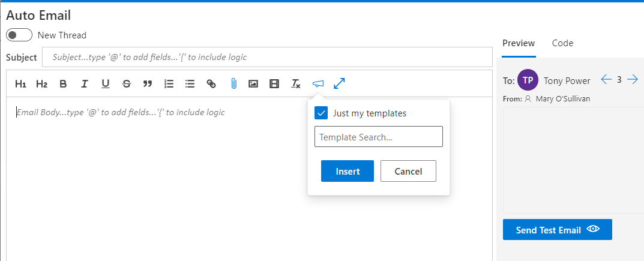The width and height of the screenshot is (644, 261).
Task: Start a bulleted list
Action: pos(190,84)
